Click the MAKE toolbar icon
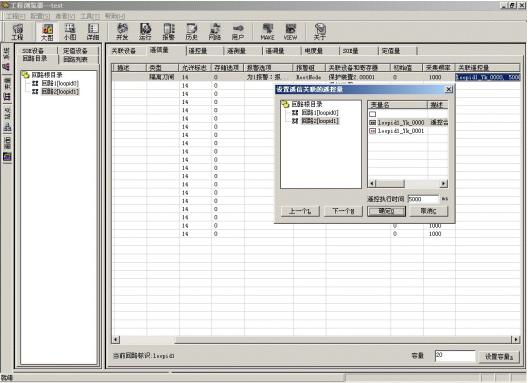 pos(267,32)
